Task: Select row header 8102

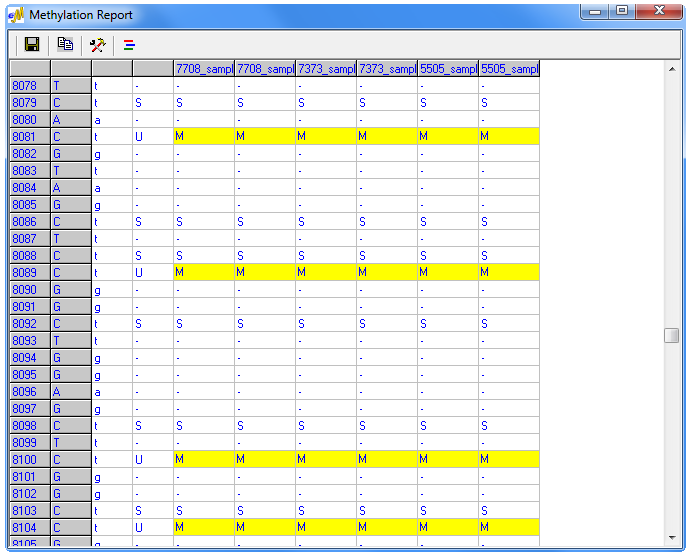Action: [30, 493]
